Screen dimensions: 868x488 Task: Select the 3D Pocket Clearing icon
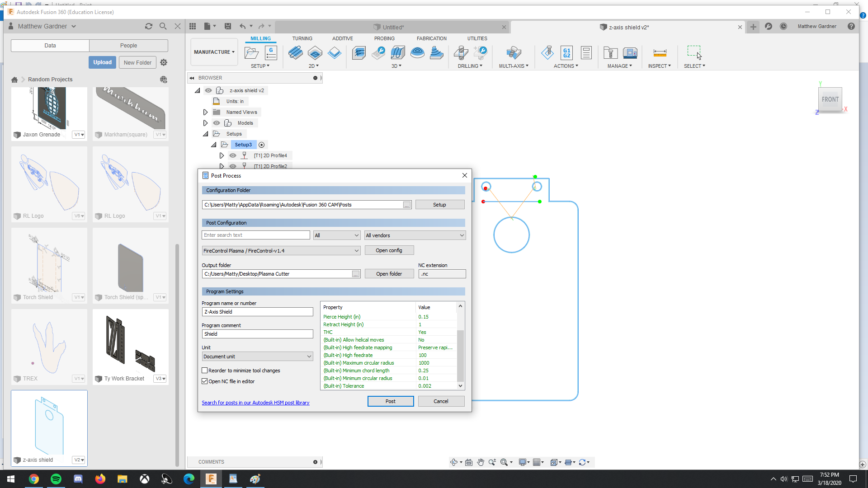pos(378,53)
